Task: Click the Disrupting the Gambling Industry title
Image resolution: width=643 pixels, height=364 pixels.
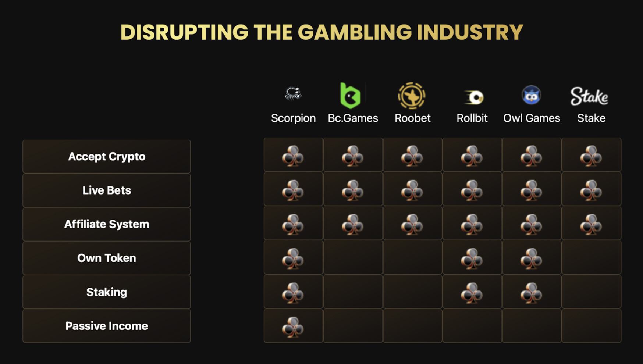Action: point(322,32)
